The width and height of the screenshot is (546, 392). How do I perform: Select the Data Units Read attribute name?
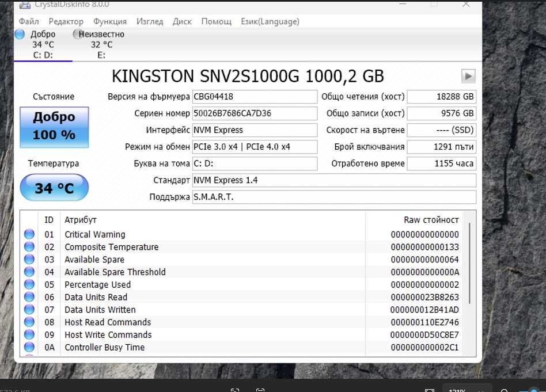(x=96, y=297)
